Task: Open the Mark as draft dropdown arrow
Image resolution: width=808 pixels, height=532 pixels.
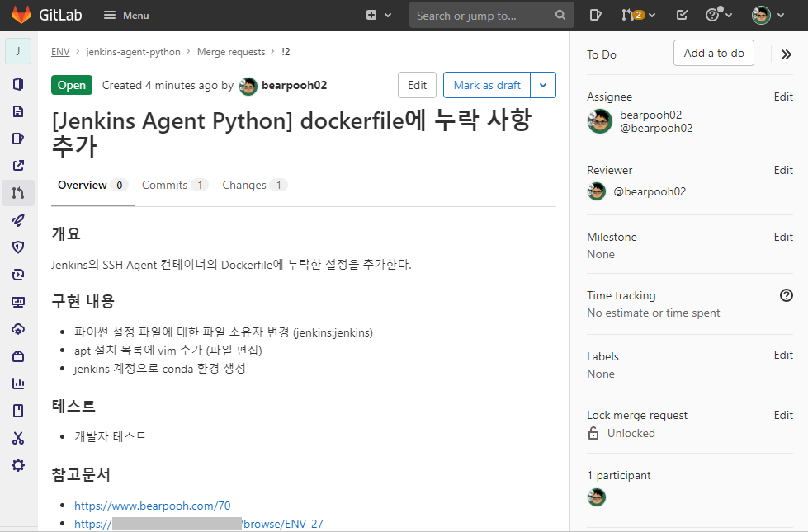Action: [543, 84]
